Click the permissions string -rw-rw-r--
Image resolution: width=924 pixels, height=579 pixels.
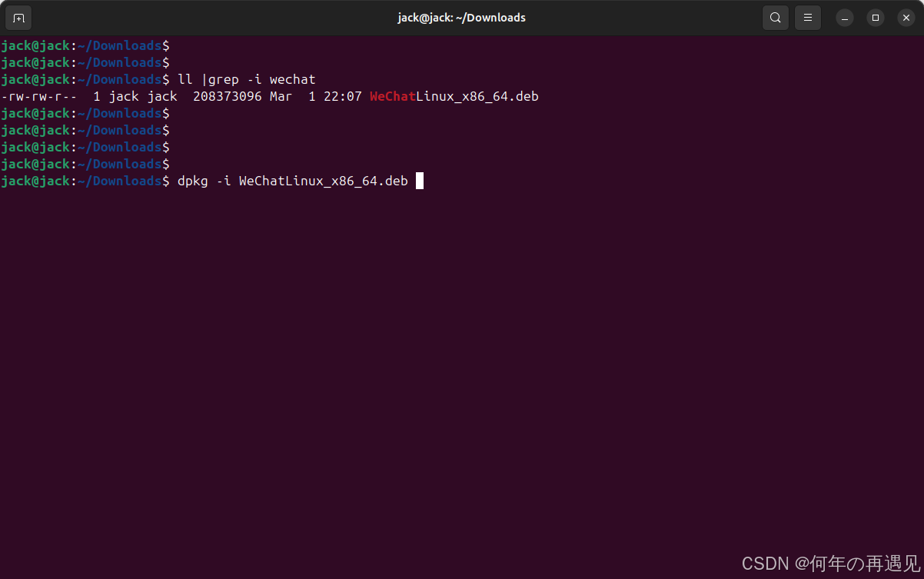(x=38, y=97)
